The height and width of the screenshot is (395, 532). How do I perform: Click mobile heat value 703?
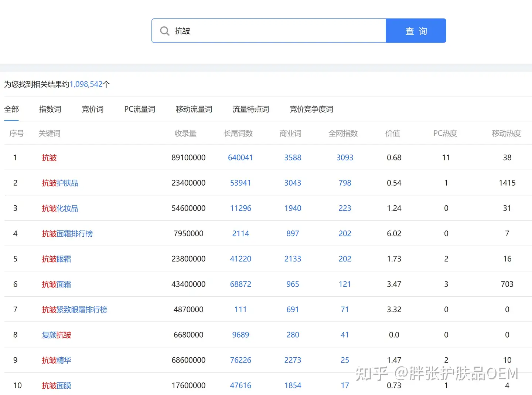(x=507, y=284)
